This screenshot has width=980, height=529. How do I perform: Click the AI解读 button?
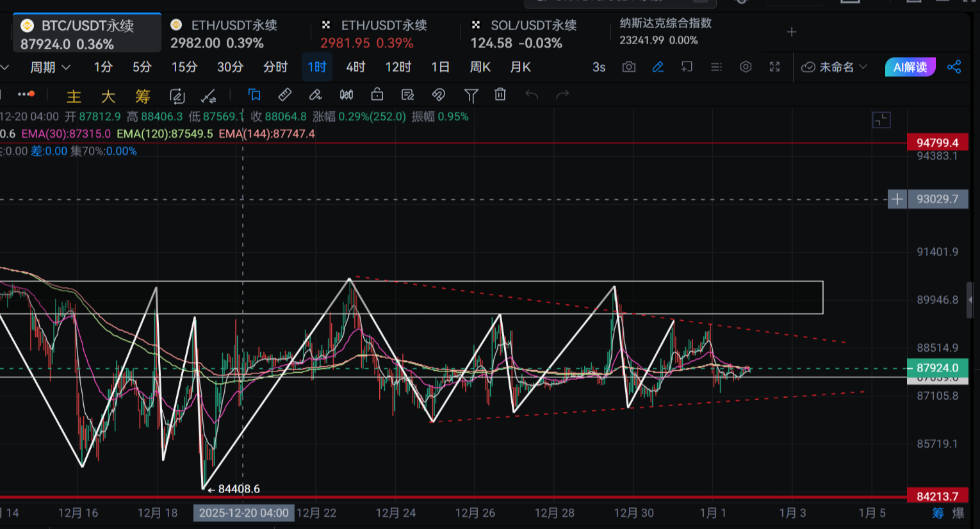[910, 67]
